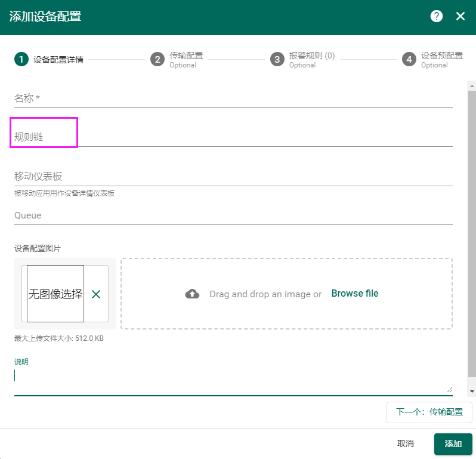Click the 无图像选择 image preview
This screenshot has height=459, width=476.
55,294
